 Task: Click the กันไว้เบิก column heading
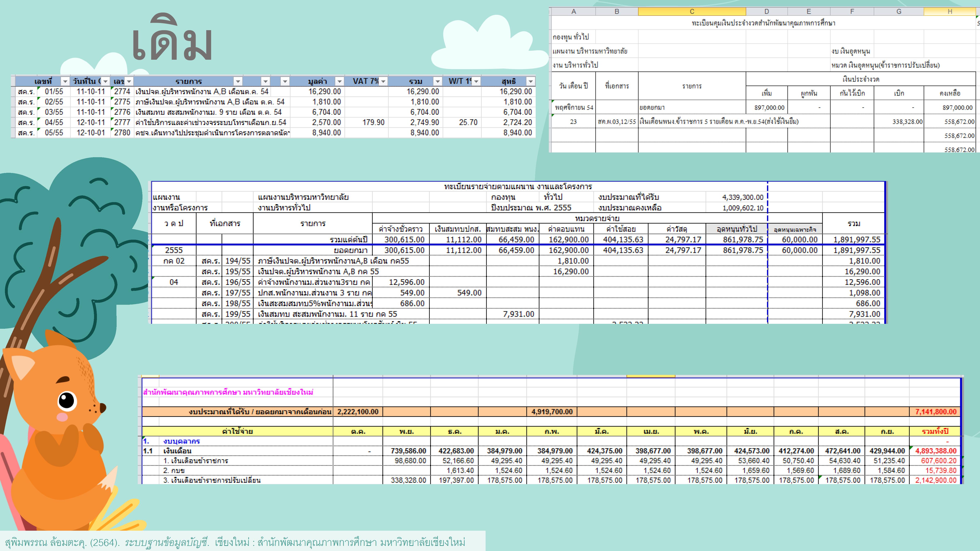click(852, 93)
